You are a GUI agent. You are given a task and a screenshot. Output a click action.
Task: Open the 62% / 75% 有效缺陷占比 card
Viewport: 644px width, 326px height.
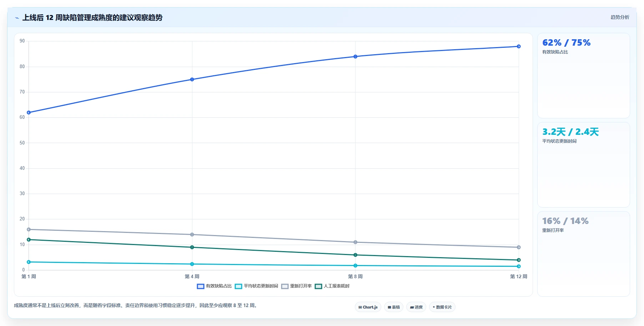[584, 76]
